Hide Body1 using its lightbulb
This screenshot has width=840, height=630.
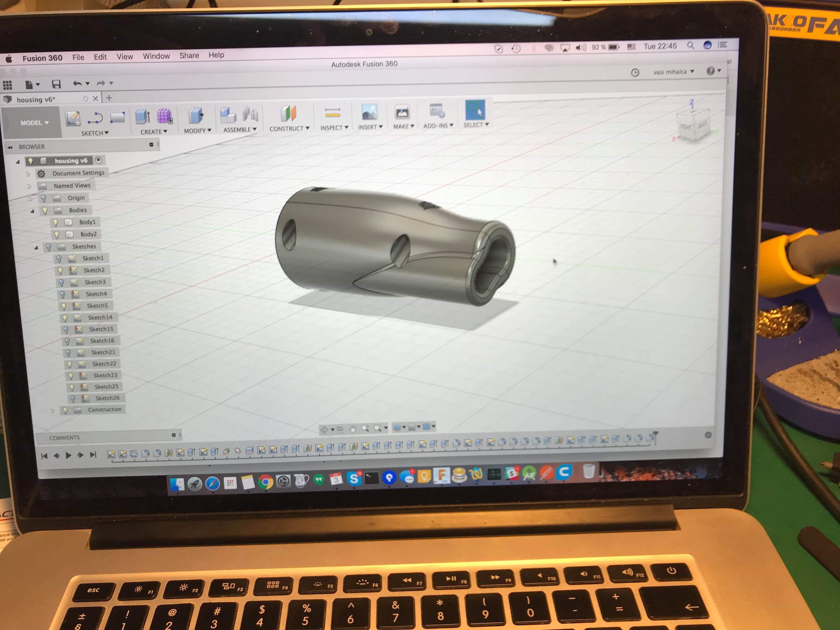(55, 222)
